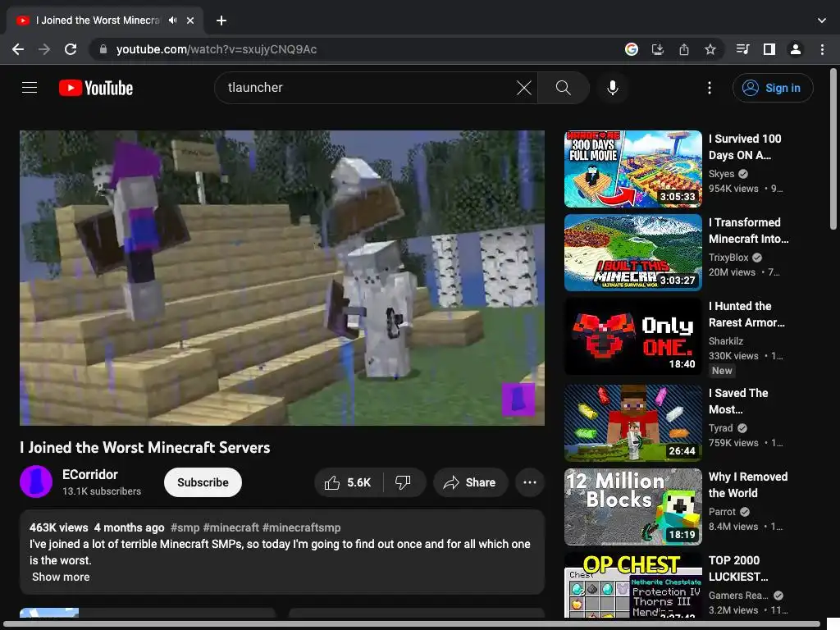Bookmark this page with star
Viewport: 840px width, 630px height.
click(x=710, y=49)
